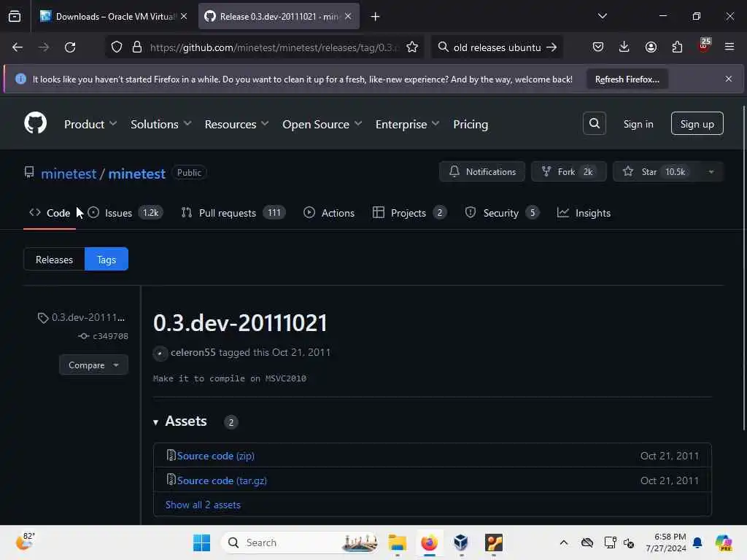Image resolution: width=747 pixels, height=560 pixels.
Task: Open the Actions tab
Action: (x=329, y=213)
